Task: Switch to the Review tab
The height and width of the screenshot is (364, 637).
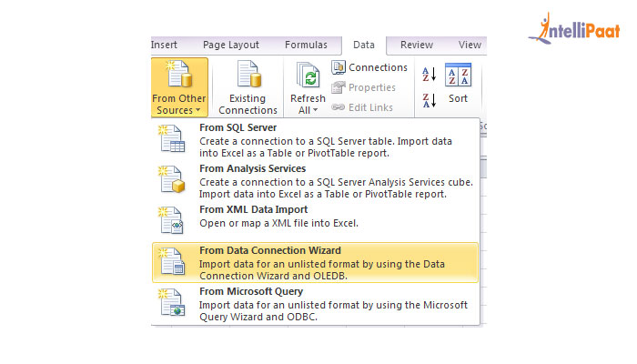Action: (417, 45)
